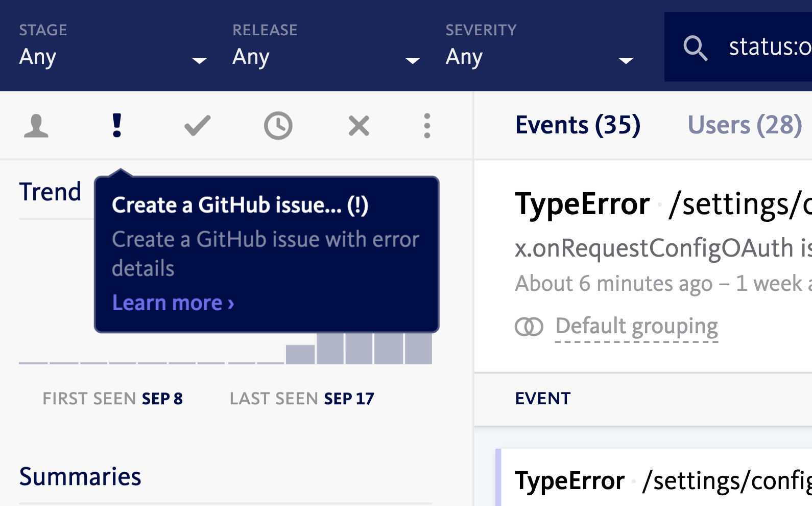Viewport: 812px width, 506px height.
Task: Click the TypeError heading title
Action: (x=582, y=204)
